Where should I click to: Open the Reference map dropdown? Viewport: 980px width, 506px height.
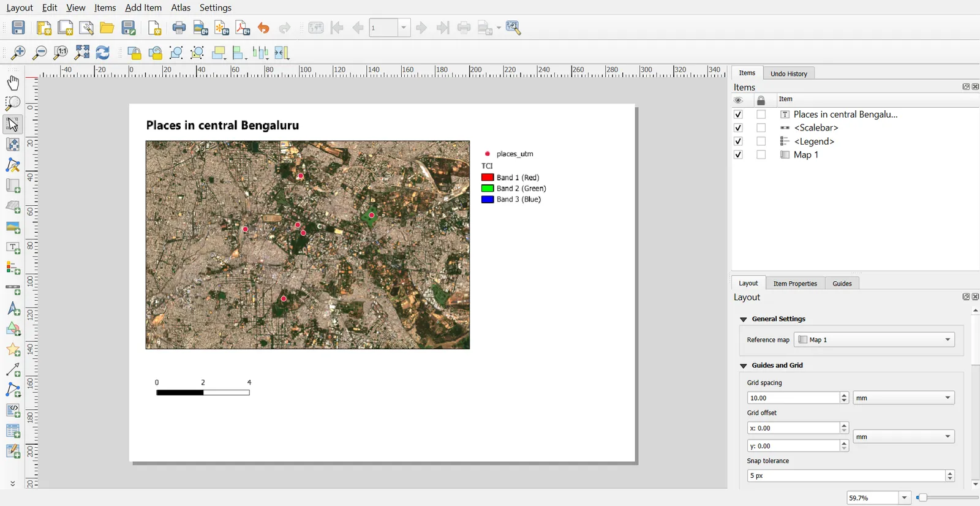pos(874,339)
